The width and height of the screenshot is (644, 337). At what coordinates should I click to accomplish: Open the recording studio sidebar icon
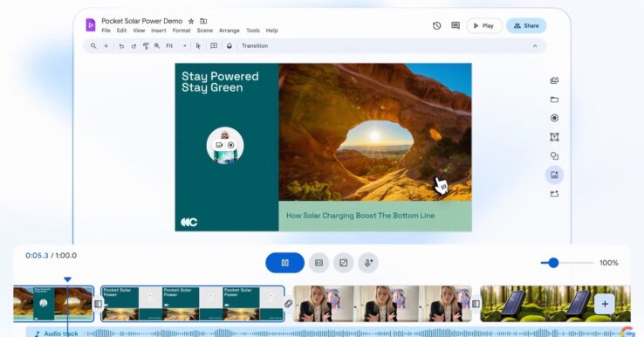point(554,119)
